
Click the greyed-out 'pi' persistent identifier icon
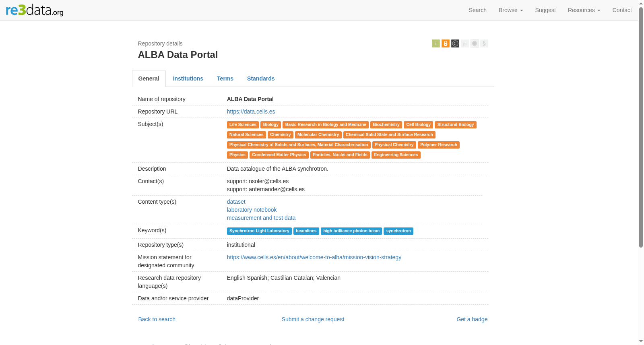coord(465,43)
